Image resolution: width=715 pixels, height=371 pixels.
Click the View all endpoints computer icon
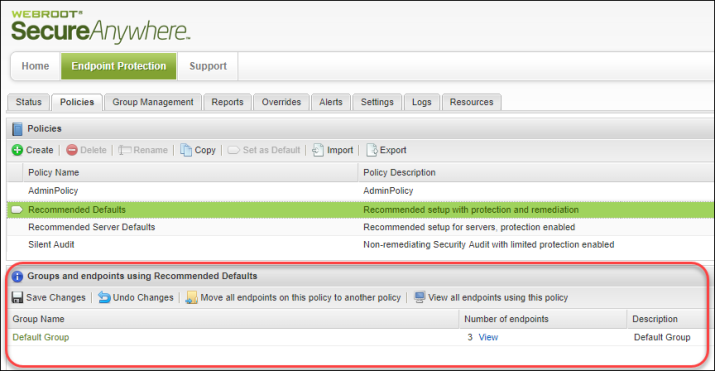point(420,297)
